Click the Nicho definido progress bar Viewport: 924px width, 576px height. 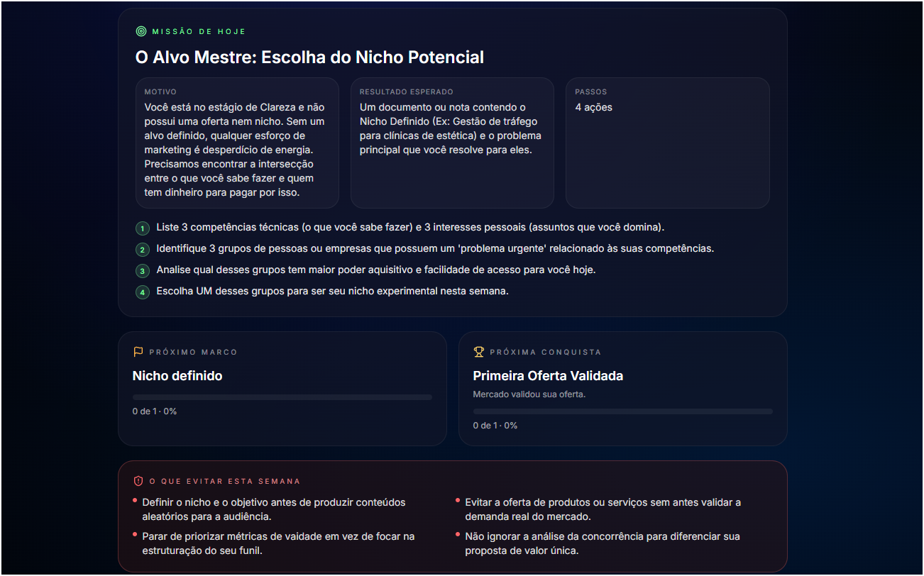(x=282, y=397)
